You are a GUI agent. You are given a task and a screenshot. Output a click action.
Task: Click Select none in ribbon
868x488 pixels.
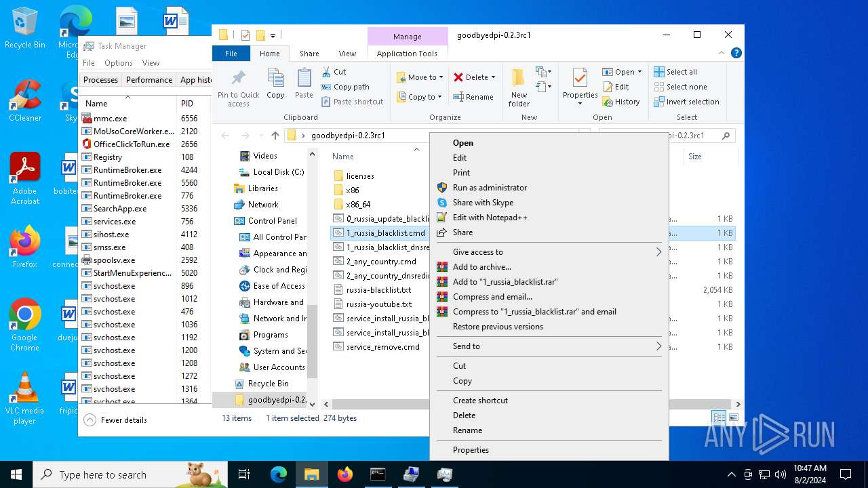[x=680, y=87]
